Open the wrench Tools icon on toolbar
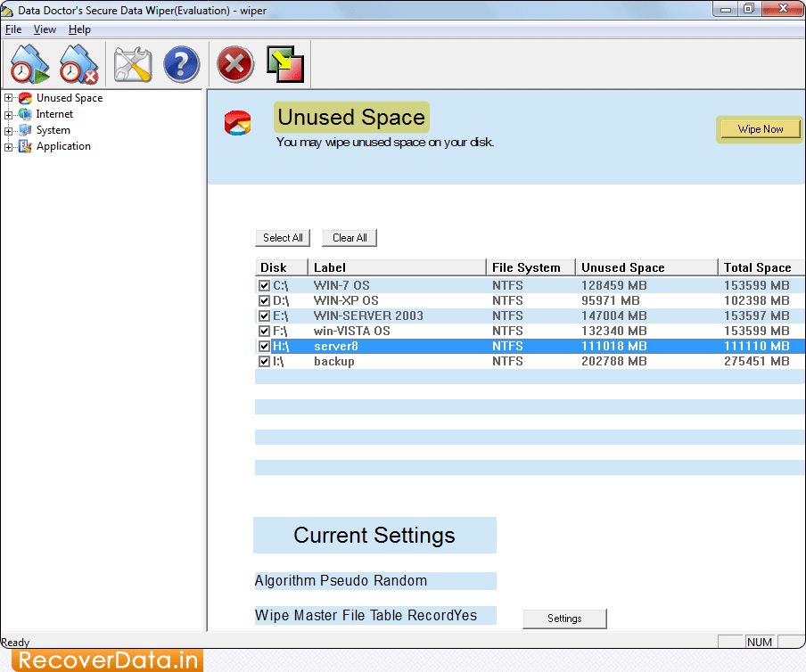The height and width of the screenshot is (672, 806). (x=132, y=63)
